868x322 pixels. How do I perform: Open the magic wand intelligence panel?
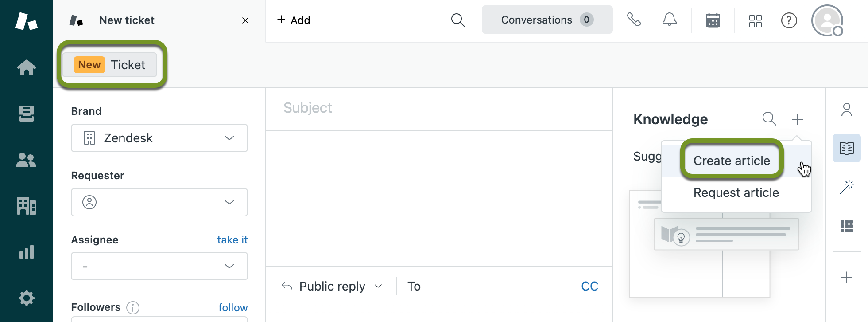(846, 187)
